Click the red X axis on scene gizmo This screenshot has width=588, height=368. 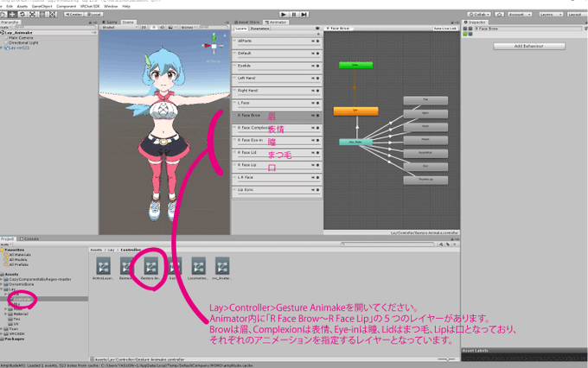coord(207,46)
